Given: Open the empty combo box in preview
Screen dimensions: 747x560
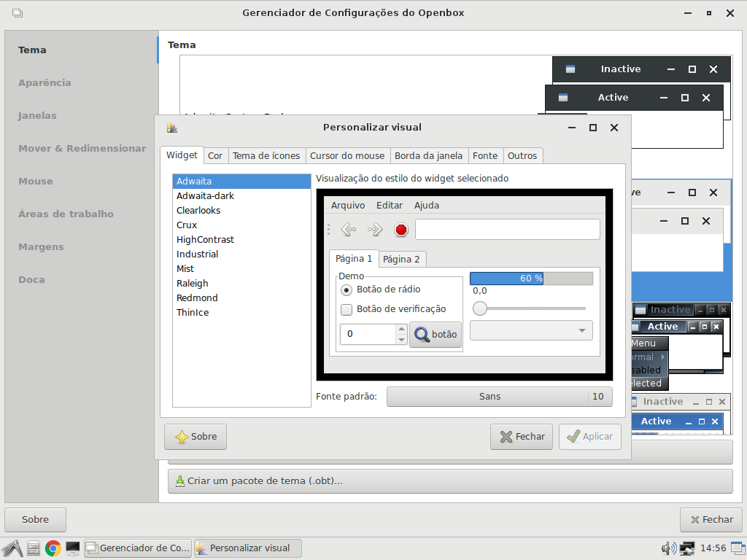Looking at the screenshot, I should click(x=531, y=330).
